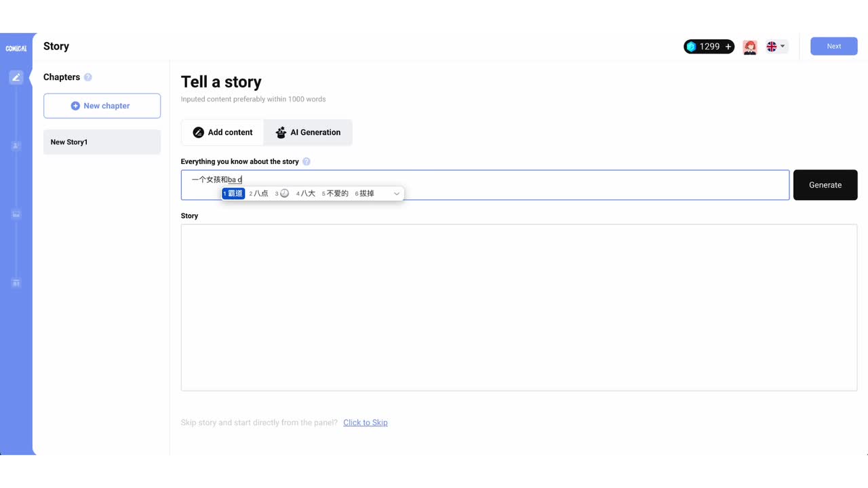Screen dimensions: 868x488
Task: Open the language flag dropdown
Action: tap(776, 47)
